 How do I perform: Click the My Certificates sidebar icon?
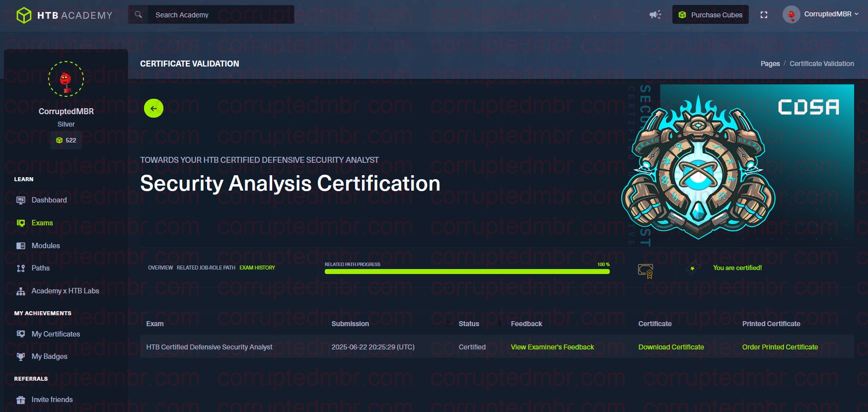[21, 334]
